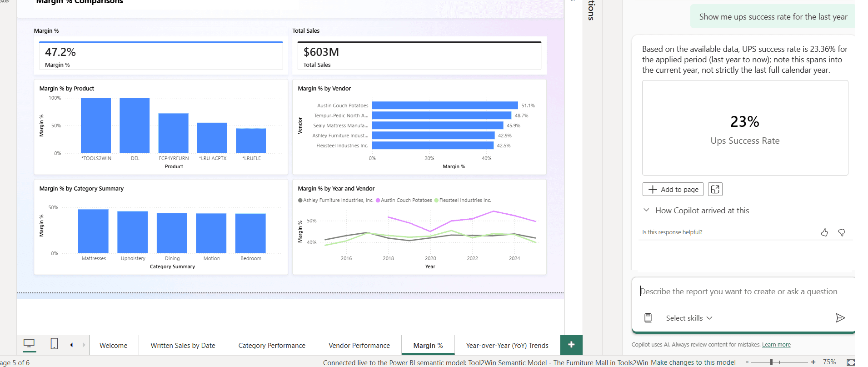Image resolution: width=868 pixels, height=367 pixels.
Task: Open prompt guide notebook icon
Action: tap(648, 318)
